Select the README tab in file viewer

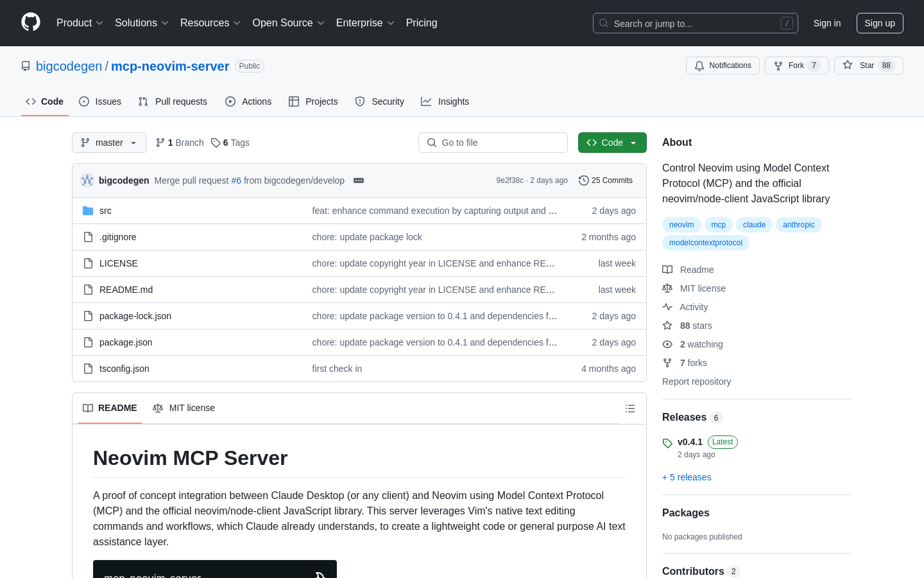pyautogui.click(x=110, y=408)
